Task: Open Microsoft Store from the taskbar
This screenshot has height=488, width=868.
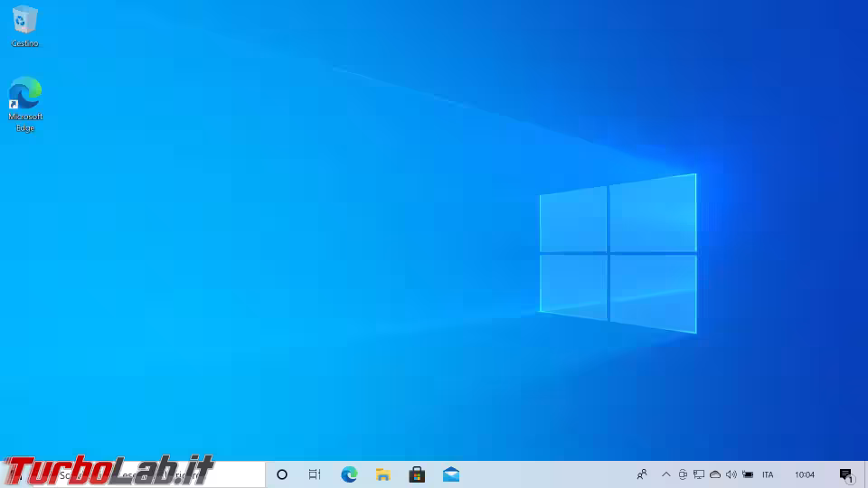Action: point(417,474)
